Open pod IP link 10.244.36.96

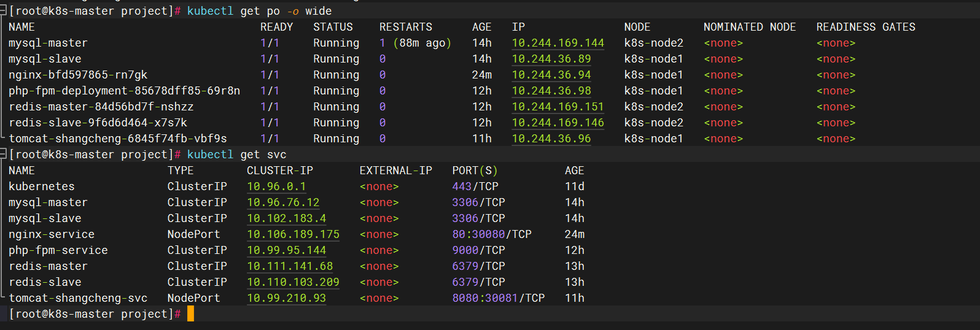coord(551,139)
